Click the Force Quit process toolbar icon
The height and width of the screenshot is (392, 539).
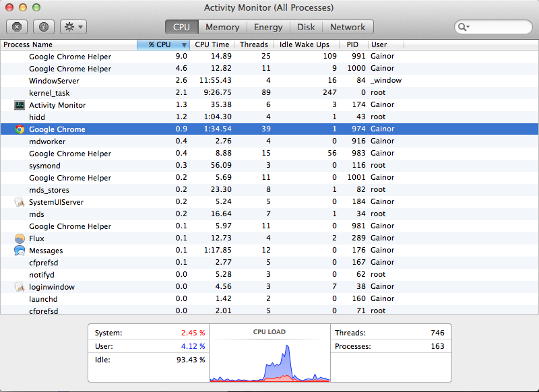(16, 27)
